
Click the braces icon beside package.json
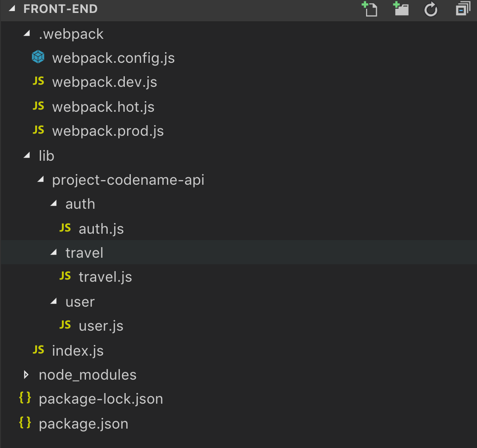(x=25, y=423)
